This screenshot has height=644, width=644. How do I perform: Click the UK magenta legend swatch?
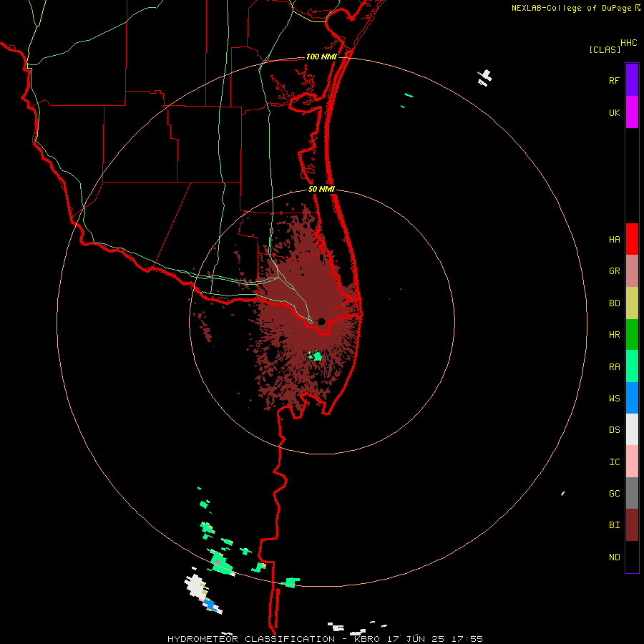click(x=632, y=112)
